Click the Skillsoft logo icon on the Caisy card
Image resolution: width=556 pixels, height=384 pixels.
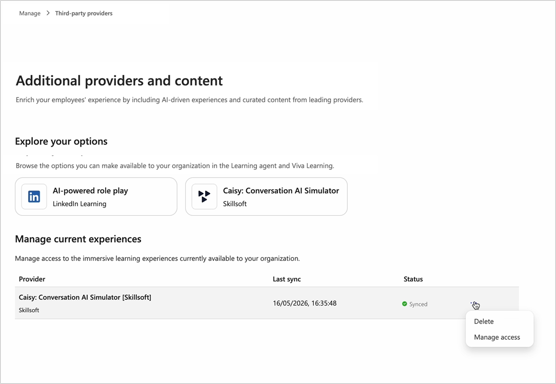click(204, 196)
